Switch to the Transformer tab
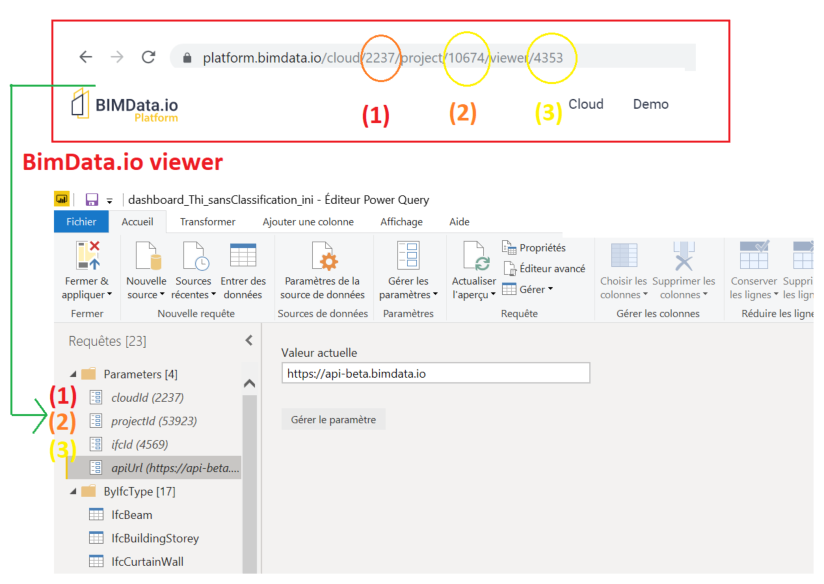The width and height of the screenshot is (824, 584). click(208, 222)
